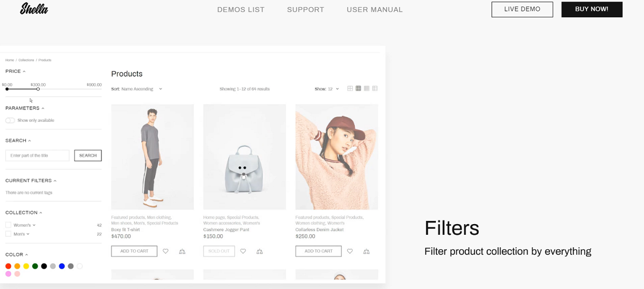
Task: Click compare scales icon under Boxy fit T-shirt
Action: [x=182, y=251]
